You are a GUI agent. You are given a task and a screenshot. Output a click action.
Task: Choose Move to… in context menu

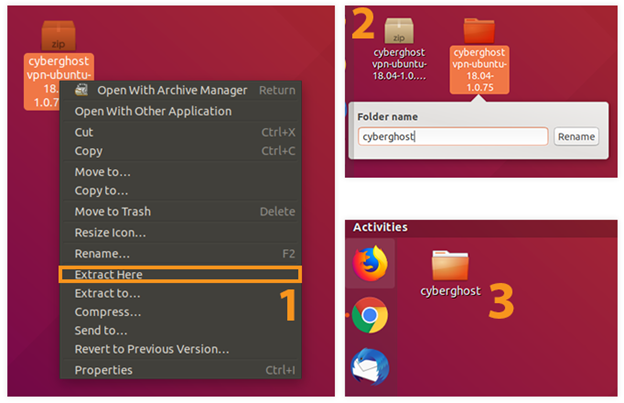click(x=181, y=172)
